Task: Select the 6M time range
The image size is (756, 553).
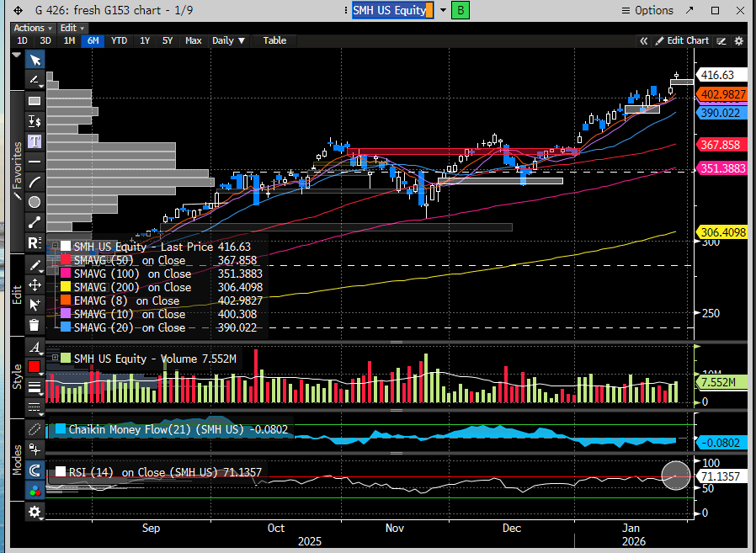Action: tap(93, 40)
